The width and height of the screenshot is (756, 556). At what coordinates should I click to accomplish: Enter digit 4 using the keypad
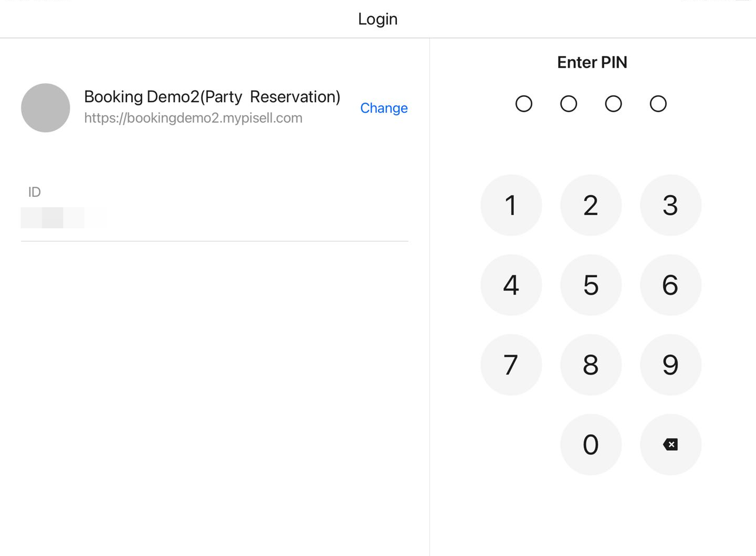(x=511, y=285)
